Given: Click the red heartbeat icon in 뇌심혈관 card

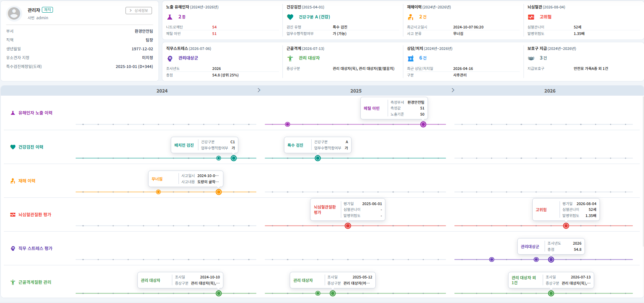Looking at the screenshot, I should (x=531, y=17).
